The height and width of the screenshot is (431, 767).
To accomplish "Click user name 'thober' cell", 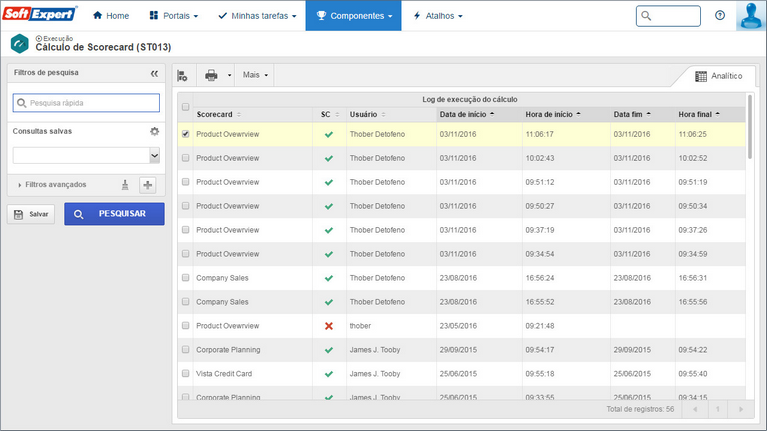I will (360, 326).
